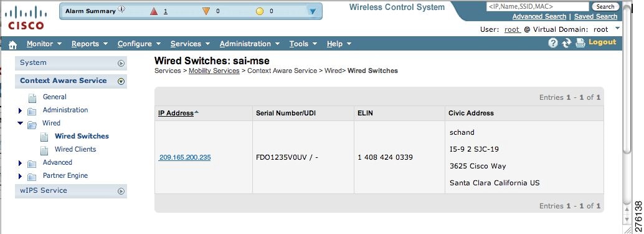Open help via the question mark icon
The height and width of the screenshot is (234, 644).
coord(553,43)
